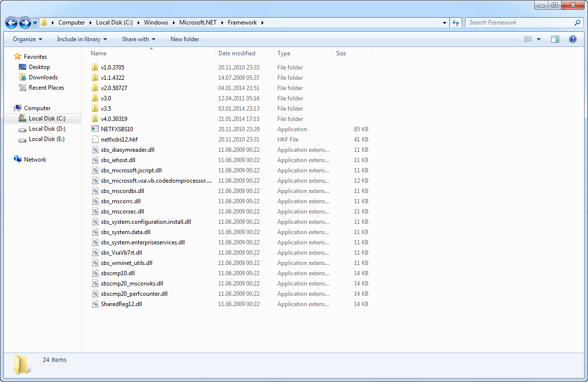Click the v3.5 folder icon
The image size is (588, 382).
click(x=95, y=108)
